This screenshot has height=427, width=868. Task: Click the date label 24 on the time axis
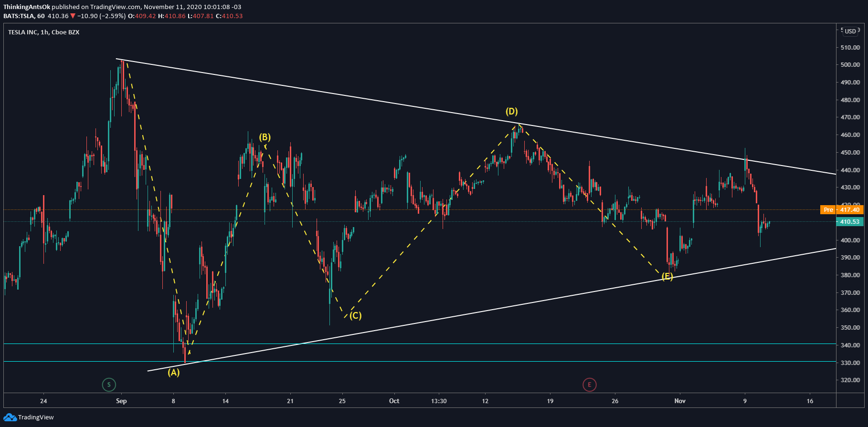point(43,401)
